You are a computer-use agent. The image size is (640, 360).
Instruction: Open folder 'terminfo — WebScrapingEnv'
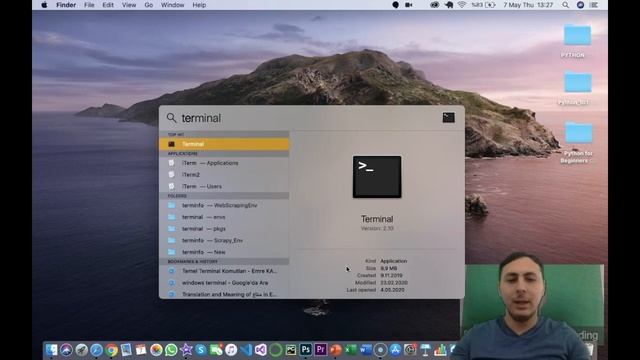coord(224,205)
